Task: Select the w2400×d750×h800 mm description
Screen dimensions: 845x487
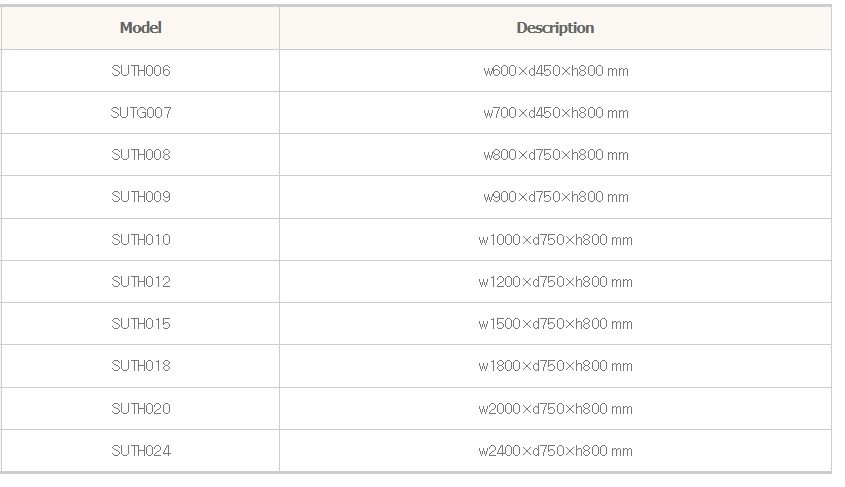Action: click(555, 451)
